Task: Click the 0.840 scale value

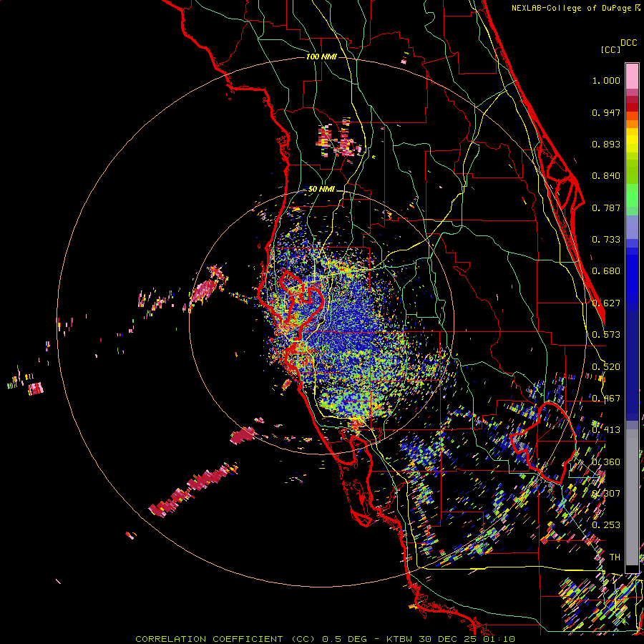Action: (x=606, y=176)
